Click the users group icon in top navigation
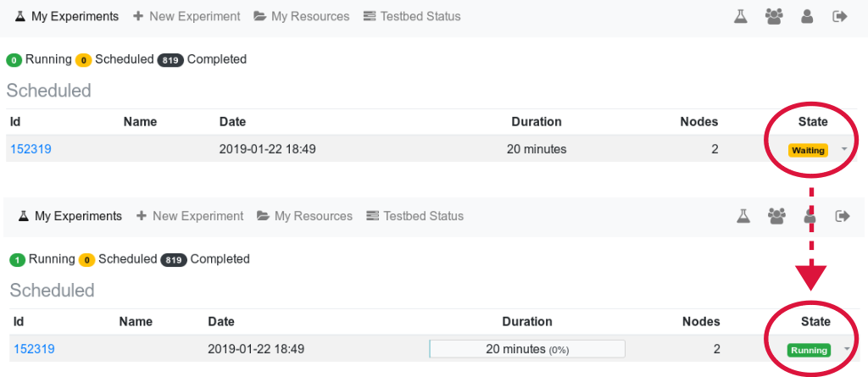 [774, 17]
